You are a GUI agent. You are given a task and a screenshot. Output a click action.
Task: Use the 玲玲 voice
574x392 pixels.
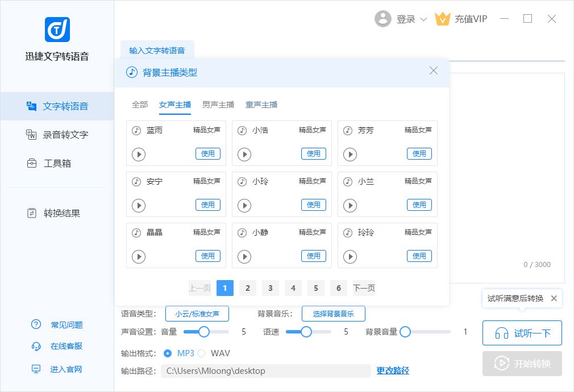pyautogui.click(x=419, y=256)
